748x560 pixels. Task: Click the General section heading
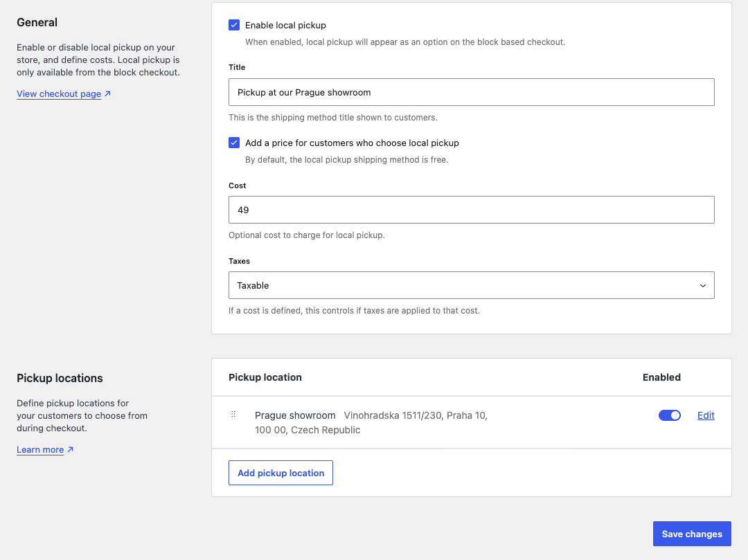point(37,22)
